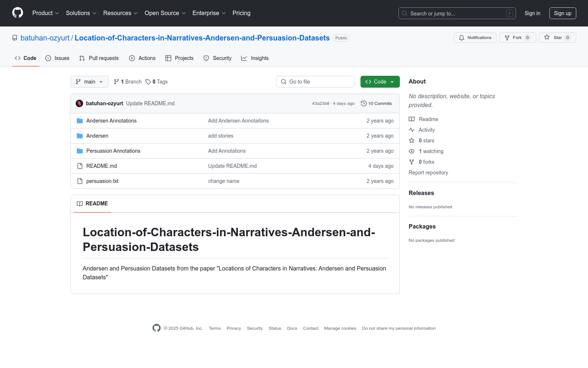This screenshot has width=588, height=368.
Task: Open the Readme link in About
Action: (423, 119)
